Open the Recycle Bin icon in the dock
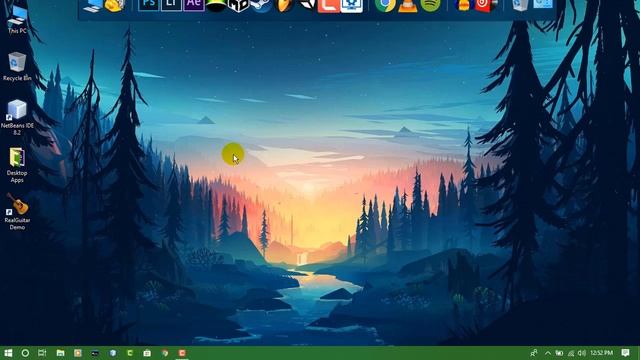This screenshot has width=640, height=360. click(x=520, y=5)
